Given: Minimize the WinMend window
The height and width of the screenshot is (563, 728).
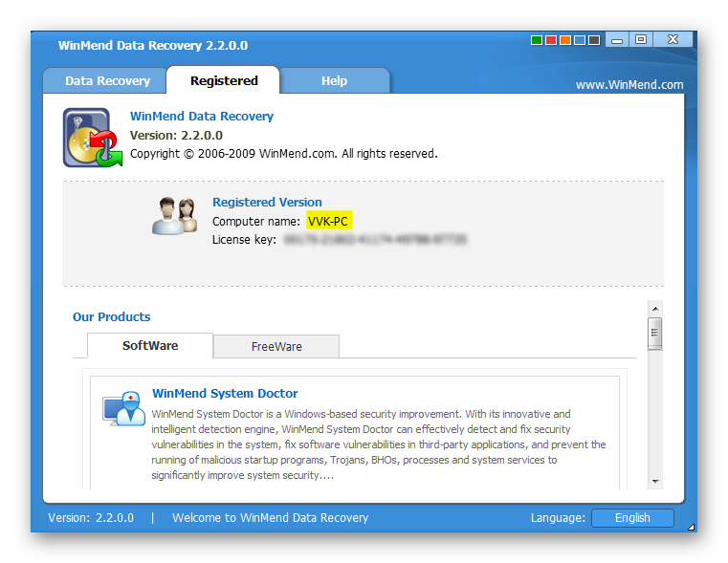Looking at the screenshot, I should pos(617,40).
